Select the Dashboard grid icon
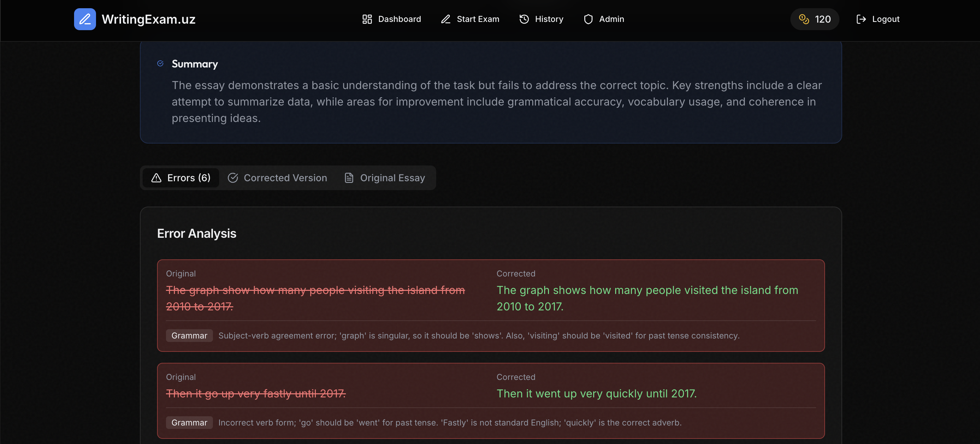Screen dimensions: 980x444 [x=367, y=19]
